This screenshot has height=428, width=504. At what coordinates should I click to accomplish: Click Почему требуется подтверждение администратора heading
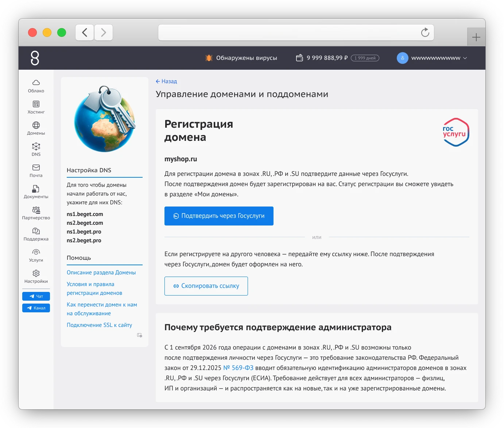pos(278,327)
